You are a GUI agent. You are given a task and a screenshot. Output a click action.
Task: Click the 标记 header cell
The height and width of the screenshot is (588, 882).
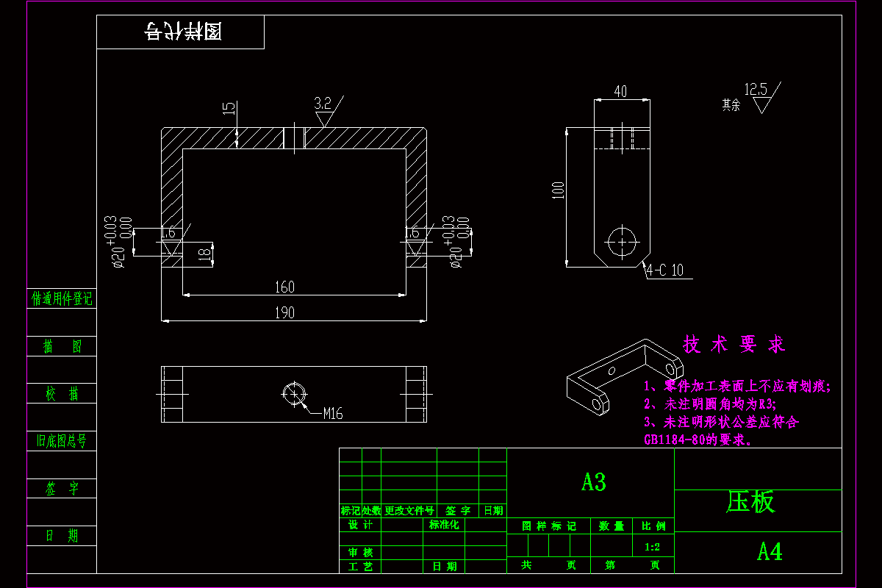click(350, 511)
